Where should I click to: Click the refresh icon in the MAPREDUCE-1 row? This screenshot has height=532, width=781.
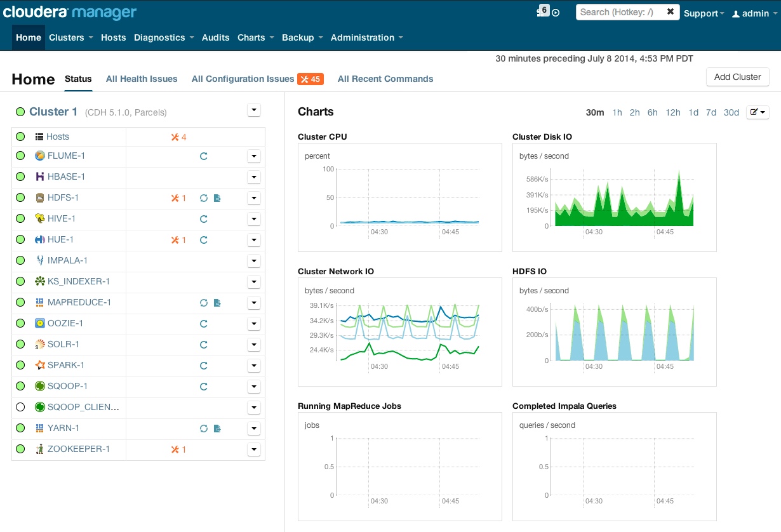204,303
